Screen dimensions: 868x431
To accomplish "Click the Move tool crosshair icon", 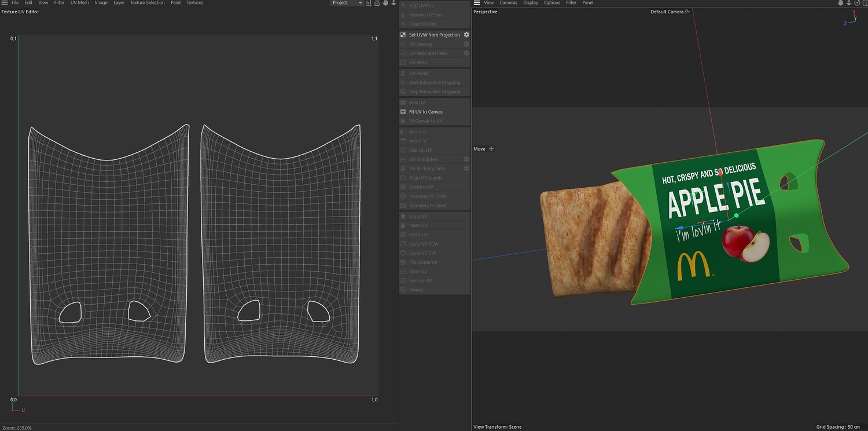I will [x=491, y=149].
